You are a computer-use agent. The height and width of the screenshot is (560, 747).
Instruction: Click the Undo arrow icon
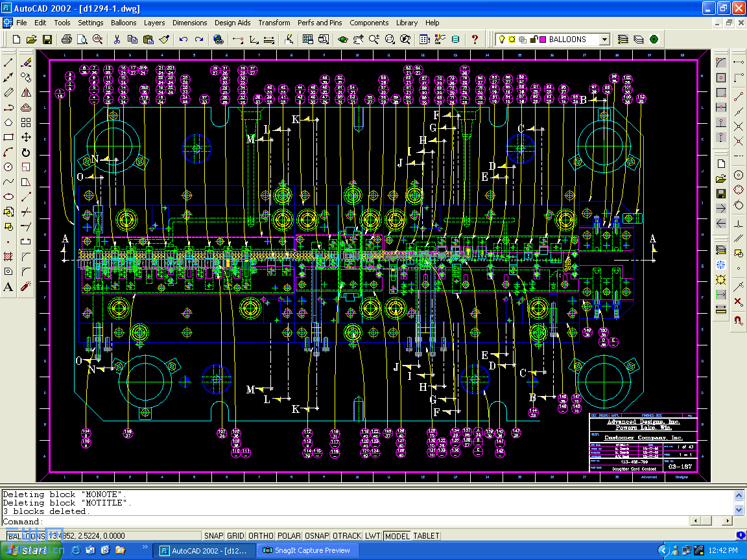[x=184, y=39]
